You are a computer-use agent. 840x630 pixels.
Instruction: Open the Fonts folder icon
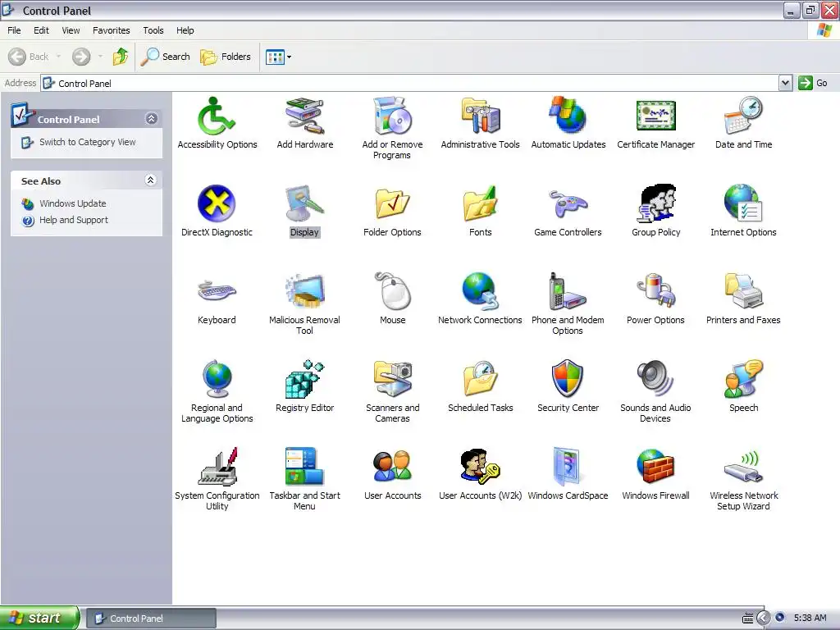point(480,203)
